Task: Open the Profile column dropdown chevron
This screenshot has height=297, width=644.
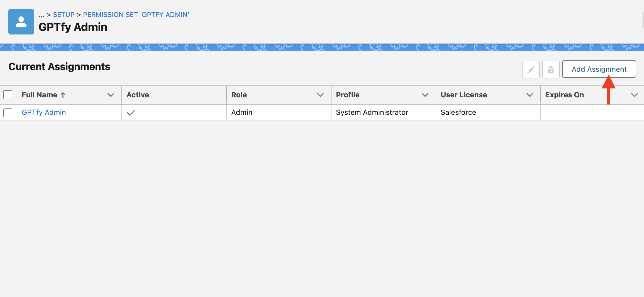Action: click(425, 95)
